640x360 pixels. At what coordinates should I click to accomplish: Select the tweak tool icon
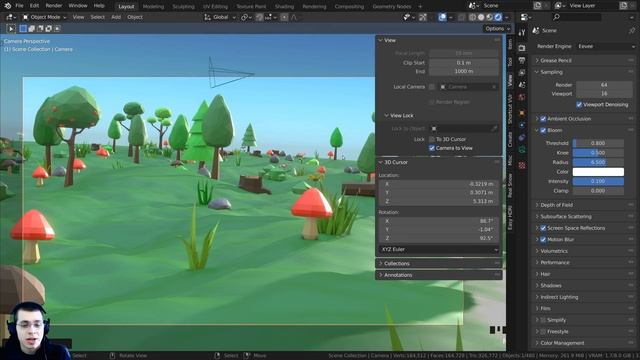click(11, 29)
